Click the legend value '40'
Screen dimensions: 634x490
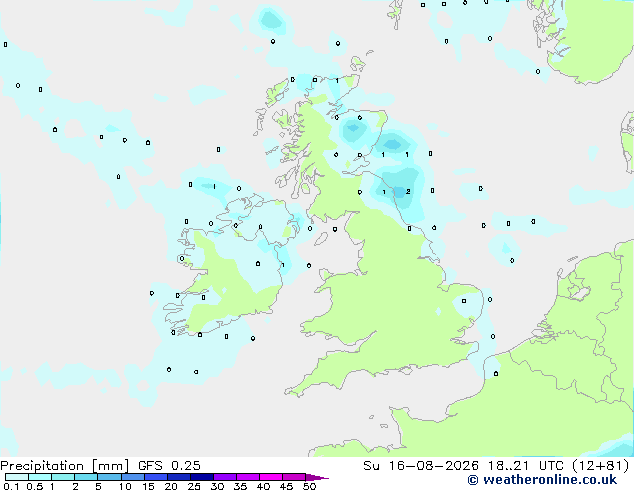[263, 486]
